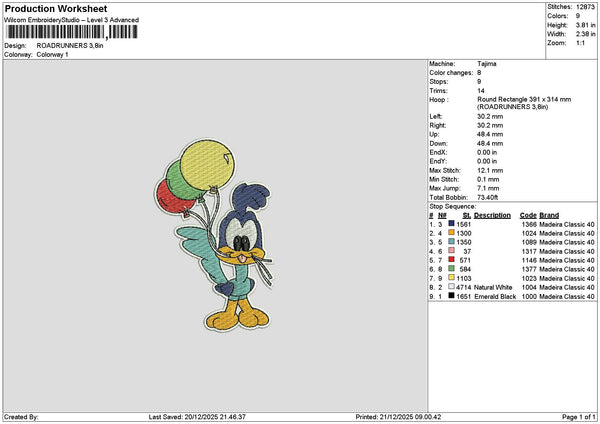Click the "Colorway 1" value
Image resolution: width=600 pixels, height=424 pixels.
coord(52,55)
